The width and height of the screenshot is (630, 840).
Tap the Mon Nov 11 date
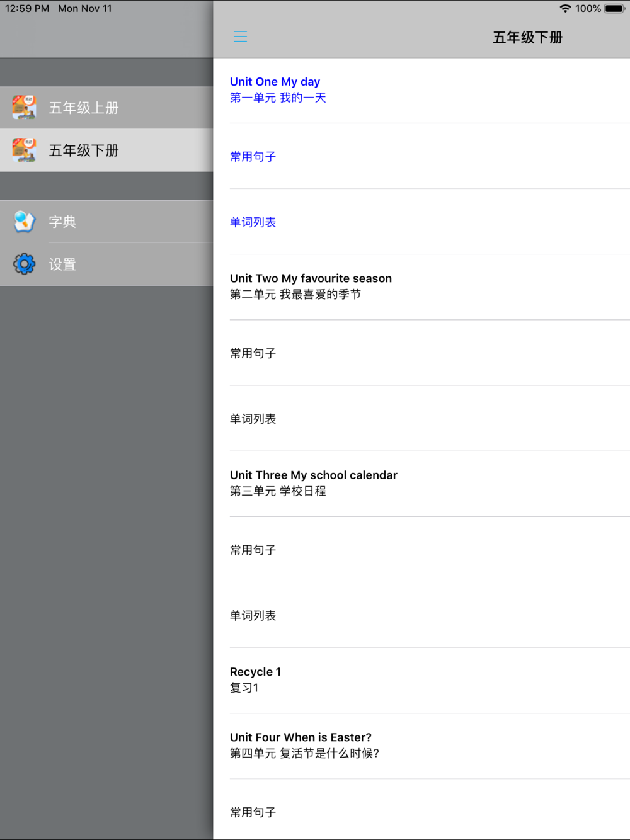pos(85,9)
